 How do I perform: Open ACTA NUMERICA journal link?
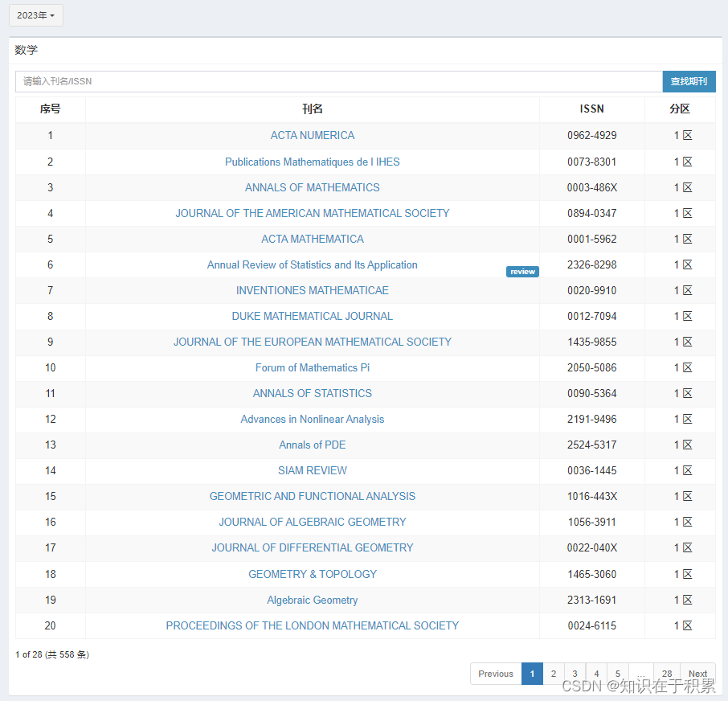tap(313, 135)
